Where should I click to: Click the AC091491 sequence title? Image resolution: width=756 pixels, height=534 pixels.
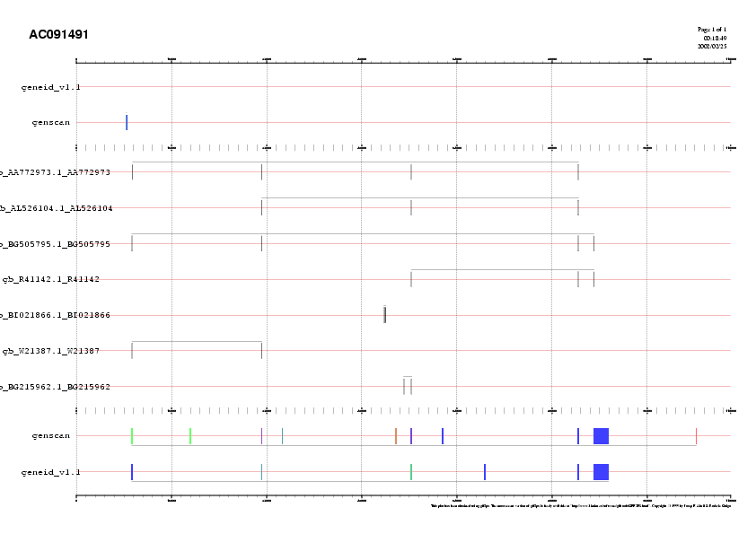[x=58, y=35]
